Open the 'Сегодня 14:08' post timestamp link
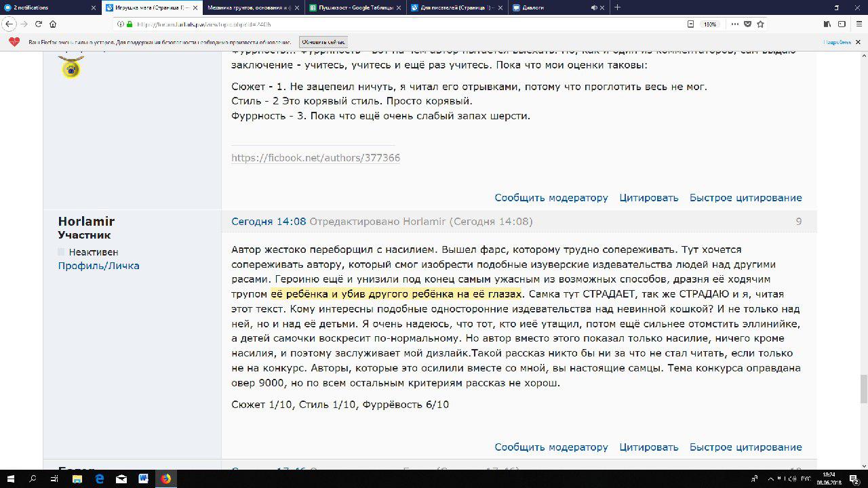The image size is (868, 488). click(x=269, y=222)
